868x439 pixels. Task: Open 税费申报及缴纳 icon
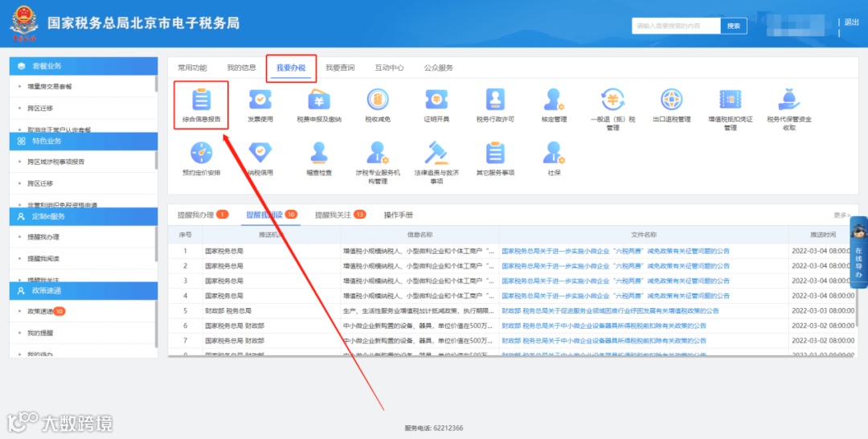click(x=319, y=105)
